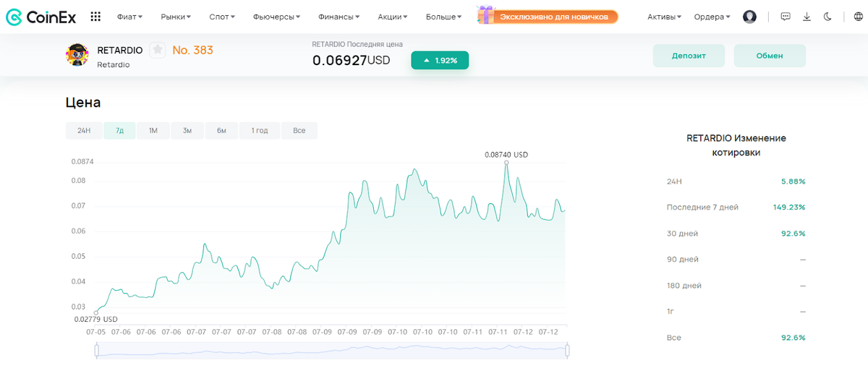Click the 0.02779 USD low marker

pyautogui.click(x=95, y=312)
